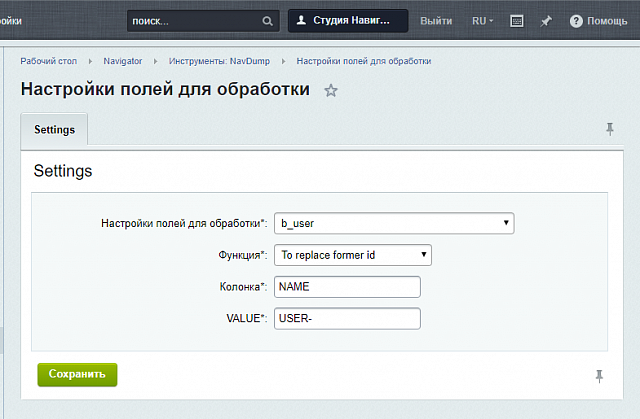
Task: Add the page to favorites with the star
Action: [331, 90]
